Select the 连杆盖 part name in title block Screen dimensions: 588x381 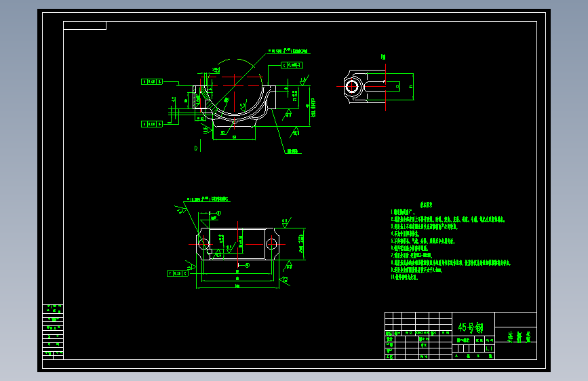coord(519,337)
